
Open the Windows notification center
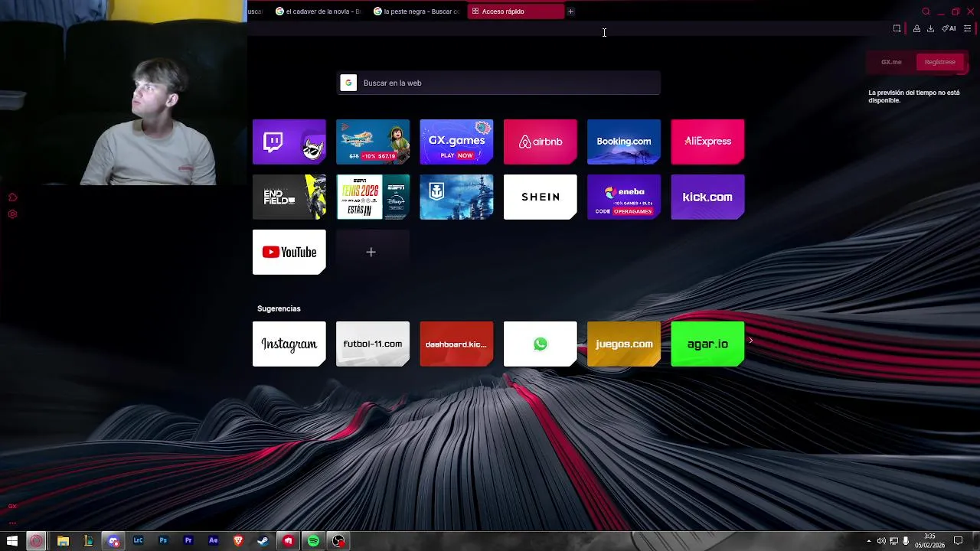pos(958,541)
